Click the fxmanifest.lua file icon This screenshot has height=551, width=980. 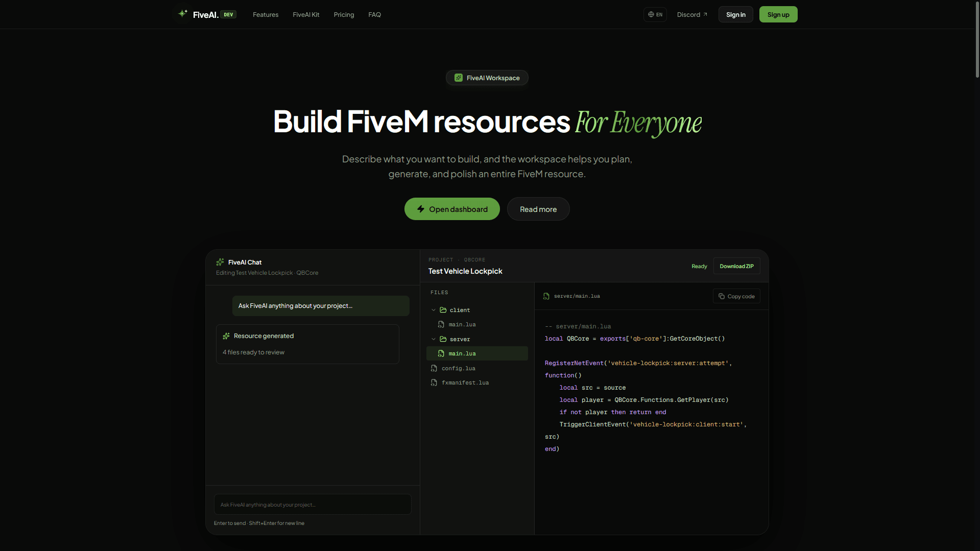(434, 382)
